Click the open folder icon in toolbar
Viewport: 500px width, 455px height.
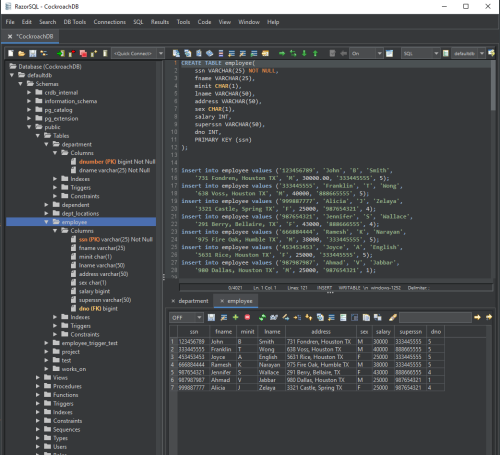(22, 53)
